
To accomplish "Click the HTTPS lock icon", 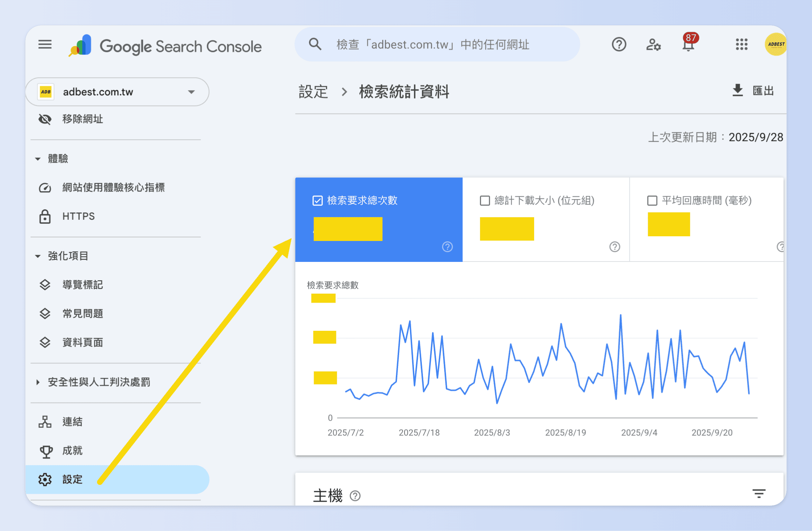I will (45, 216).
